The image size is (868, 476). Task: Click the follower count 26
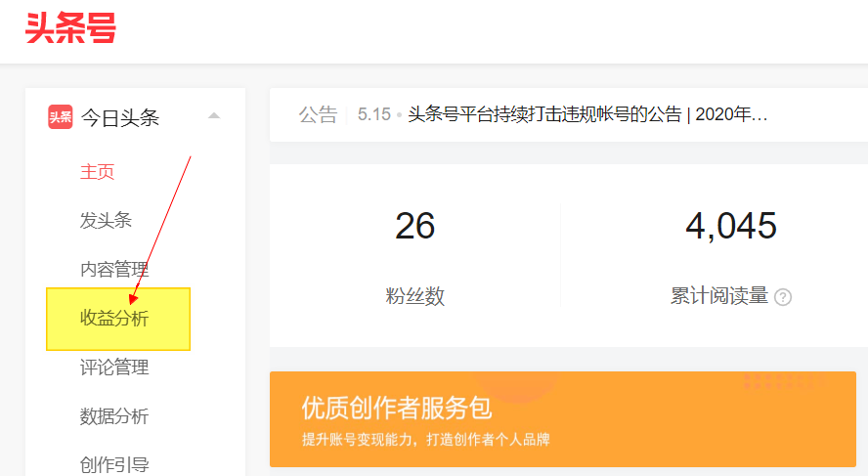414,227
